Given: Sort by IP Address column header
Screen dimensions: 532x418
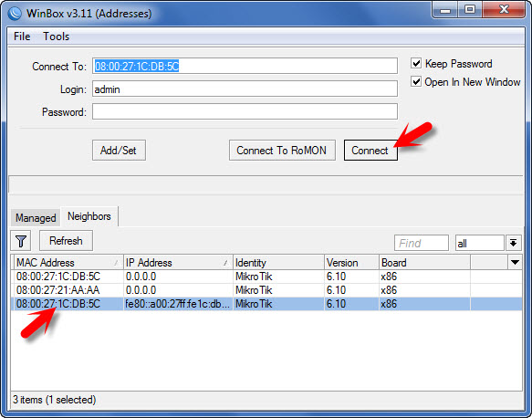Looking at the screenshot, I should click(x=178, y=263).
